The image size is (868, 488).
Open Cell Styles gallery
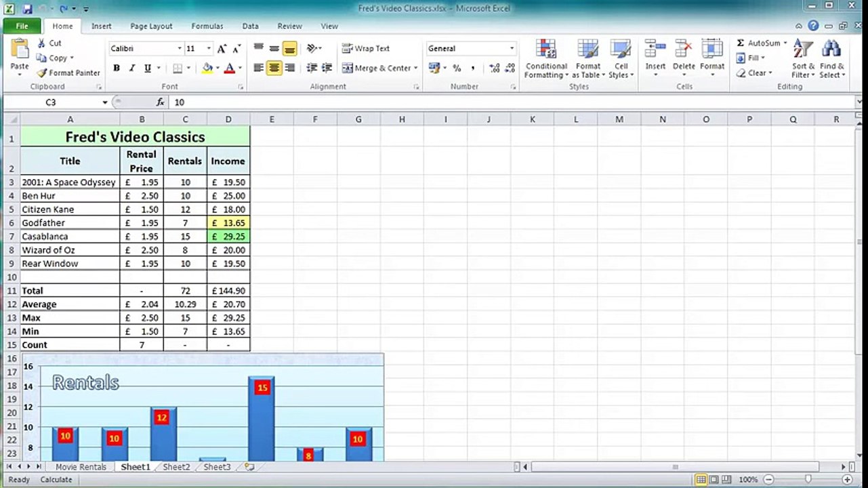(x=621, y=59)
